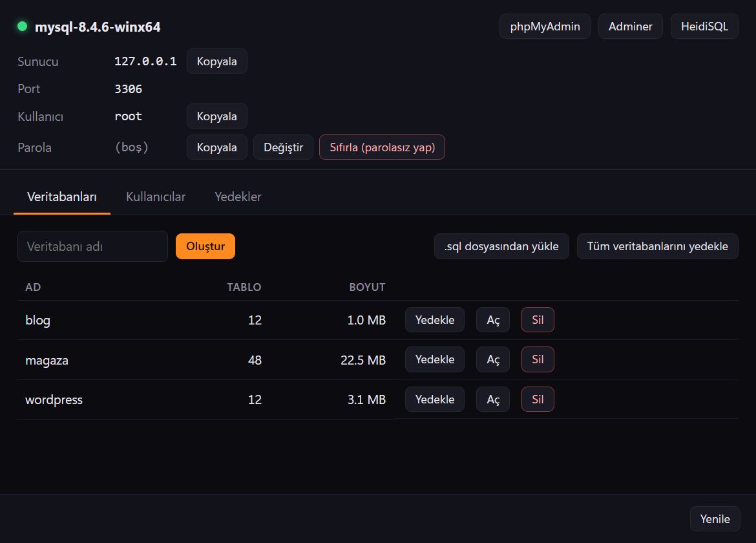Click Değiştir to change the password
Image resolution: width=756 pixels, height=543 pixels.
click(284, 147)
